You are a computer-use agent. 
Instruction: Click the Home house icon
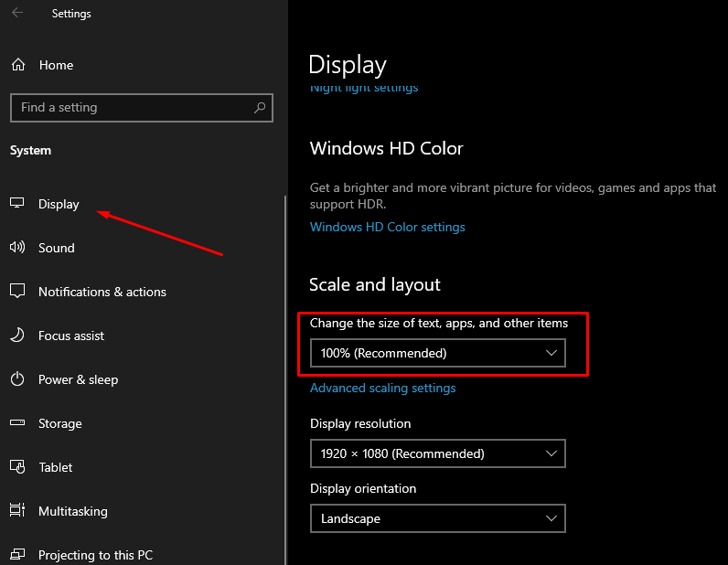point(18,65)
